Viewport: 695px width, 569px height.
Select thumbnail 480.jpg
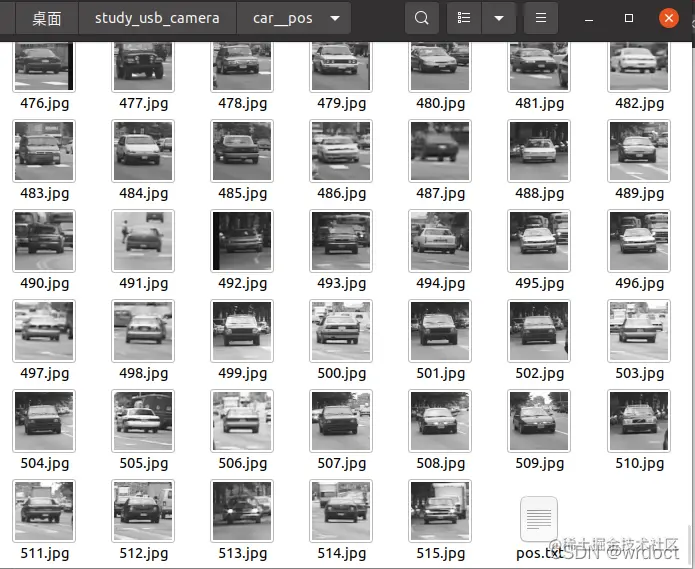[x=440, y=66]
